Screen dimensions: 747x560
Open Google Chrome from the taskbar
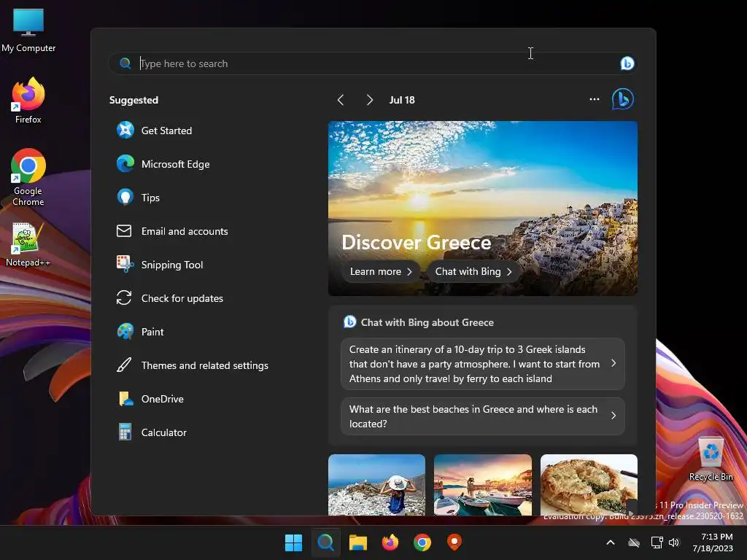(x=422, y=542)
